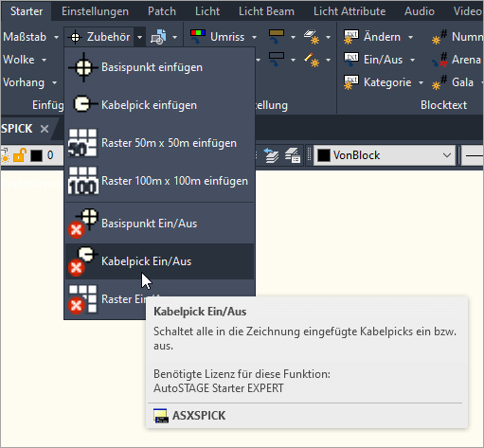
Task: Close the SPICK document tab
Action: click(45, 129)
